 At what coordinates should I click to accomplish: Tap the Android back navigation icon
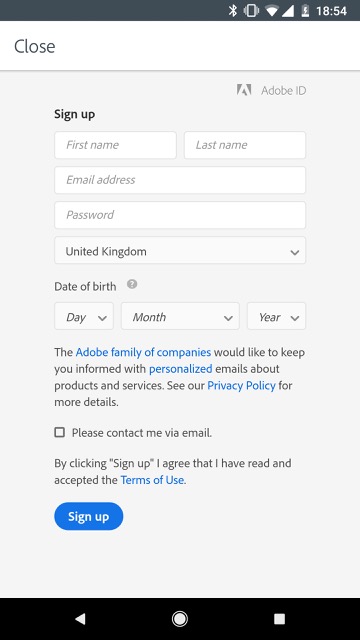(x=80, y=619)
